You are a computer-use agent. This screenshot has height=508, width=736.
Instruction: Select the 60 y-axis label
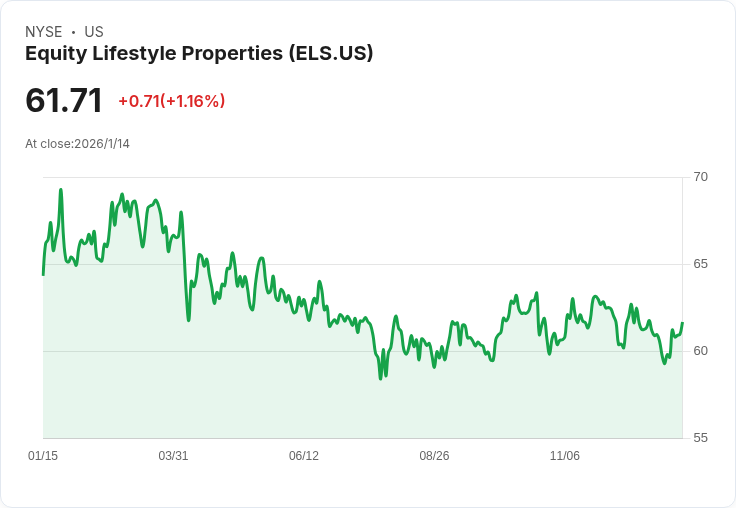click(x=700, y=351)
